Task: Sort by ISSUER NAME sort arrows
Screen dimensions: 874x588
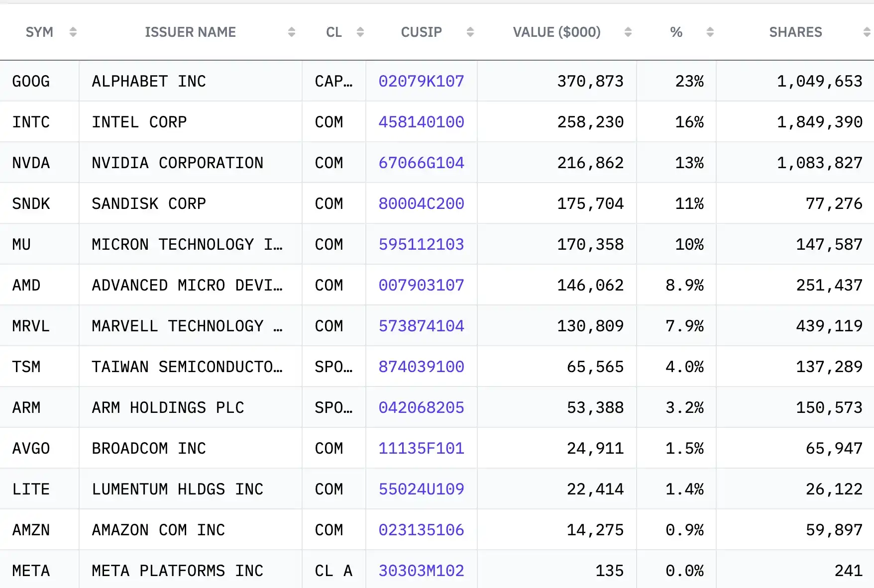Action: (x=292, y=32)
